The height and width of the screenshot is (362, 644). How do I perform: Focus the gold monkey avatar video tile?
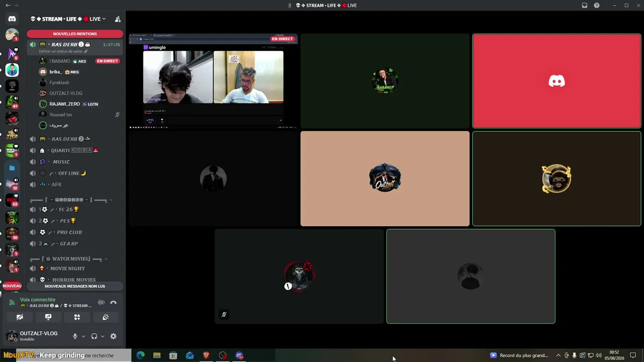point(556,178)
